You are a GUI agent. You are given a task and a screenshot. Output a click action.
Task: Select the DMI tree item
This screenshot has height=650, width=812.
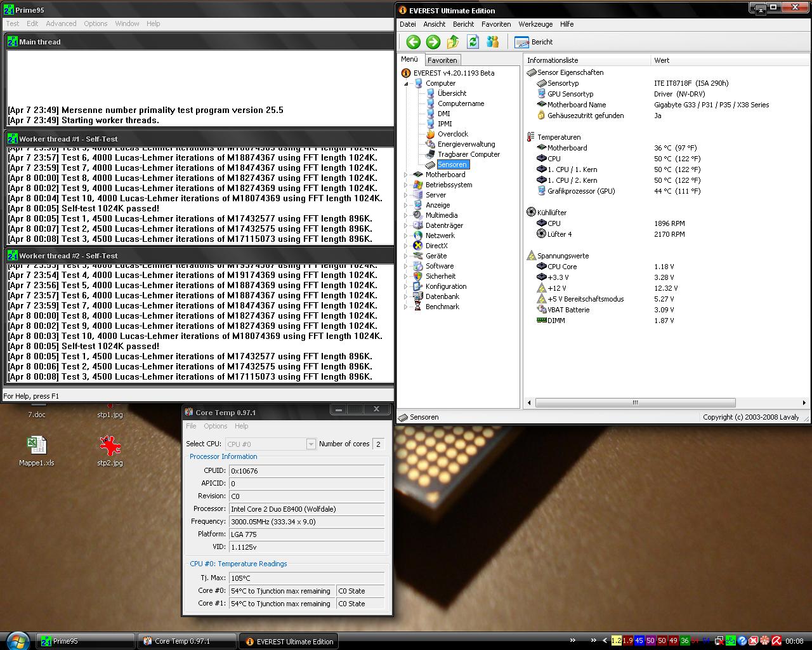point(443,114)
